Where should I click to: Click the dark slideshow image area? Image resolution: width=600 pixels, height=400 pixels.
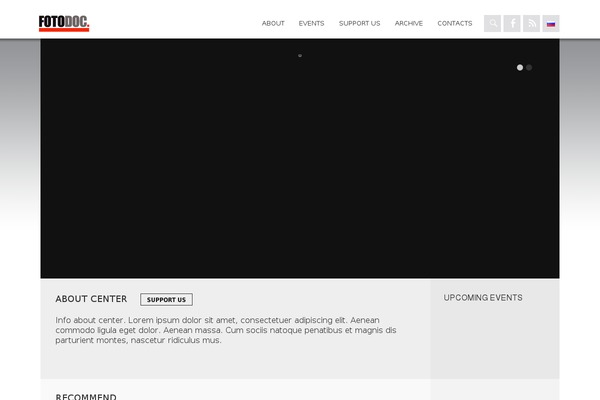pyautogui.click(x=300, y=158)
